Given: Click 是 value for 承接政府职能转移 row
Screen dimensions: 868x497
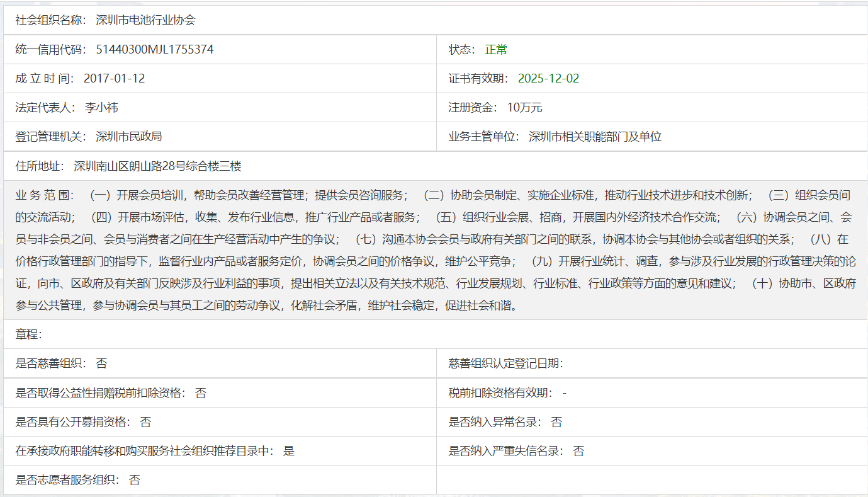Looking at the screenshot, I should point(289,451).
